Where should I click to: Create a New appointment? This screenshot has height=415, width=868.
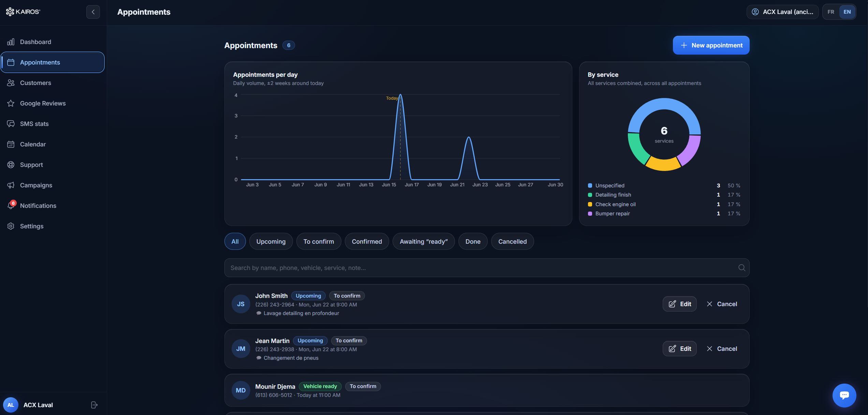click(x=711, y=45)
